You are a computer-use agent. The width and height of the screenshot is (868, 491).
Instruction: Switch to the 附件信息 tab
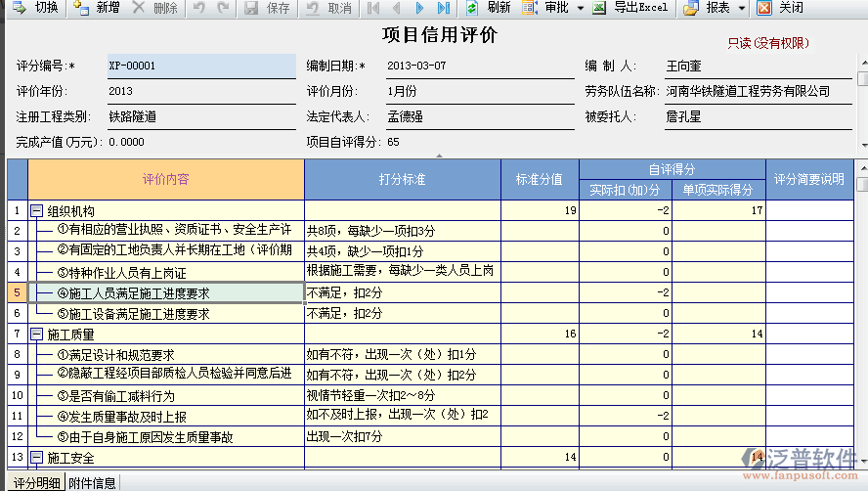[93, 482]
